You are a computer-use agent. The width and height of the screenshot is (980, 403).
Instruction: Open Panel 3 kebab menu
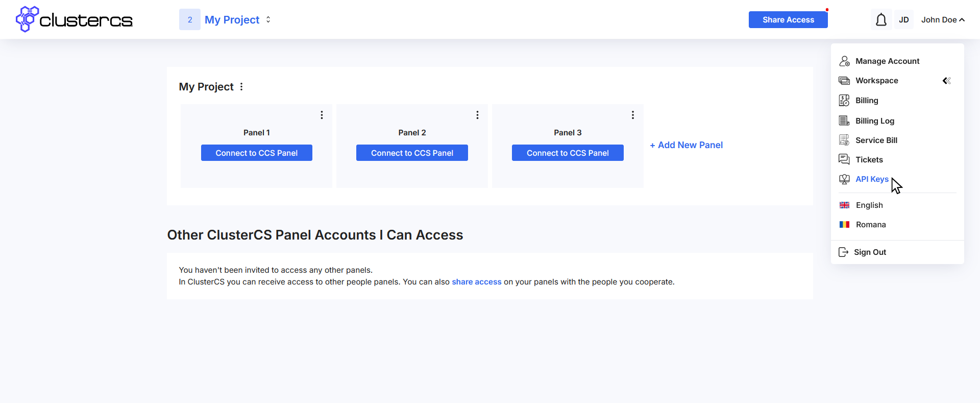tap(632, 115)
